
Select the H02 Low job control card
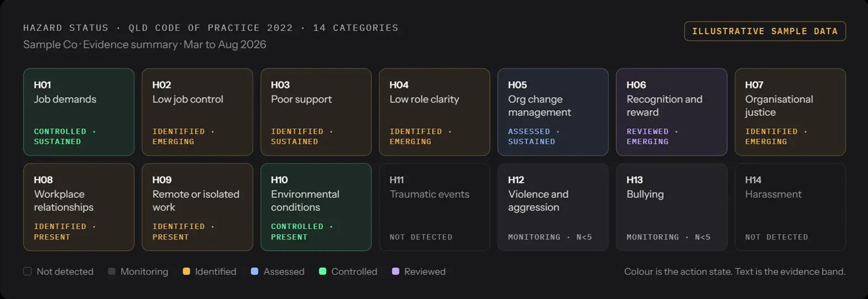pos(197,112)
